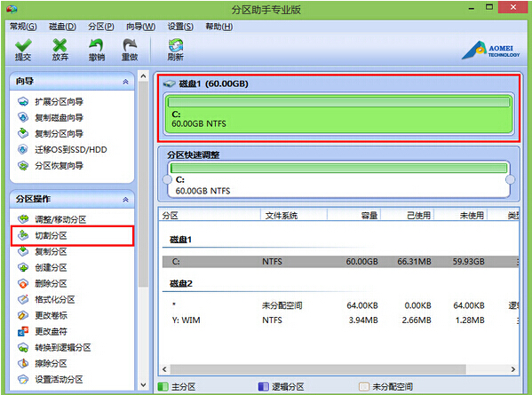The height and width of the screenshot is (395, 532).
Task: Click the 磁盘1 group heading in table
Action: [x=181, y=240]
